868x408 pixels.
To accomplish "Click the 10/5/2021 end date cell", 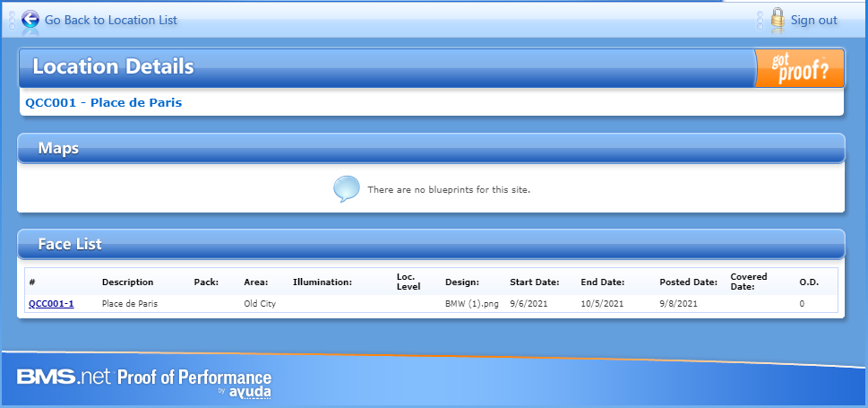I will [602, 304].
